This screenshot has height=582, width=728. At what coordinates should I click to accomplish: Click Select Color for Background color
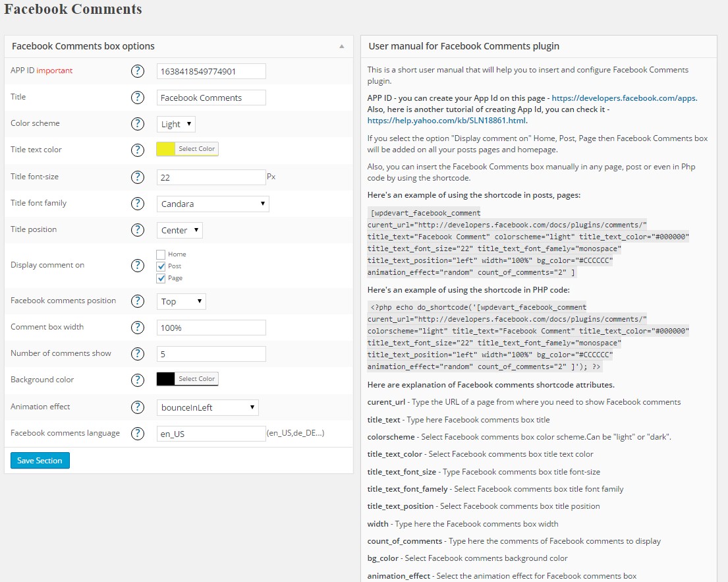pyautogui.click(x=196, y=378)
